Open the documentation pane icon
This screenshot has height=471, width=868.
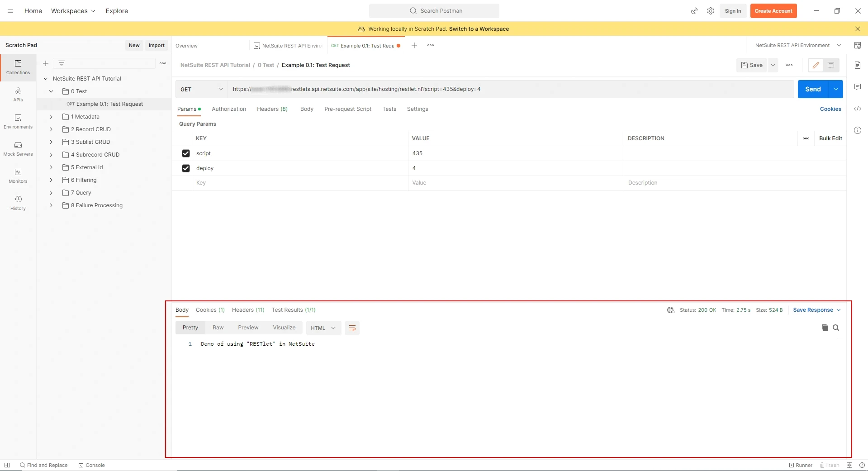[x=858, y=65]
